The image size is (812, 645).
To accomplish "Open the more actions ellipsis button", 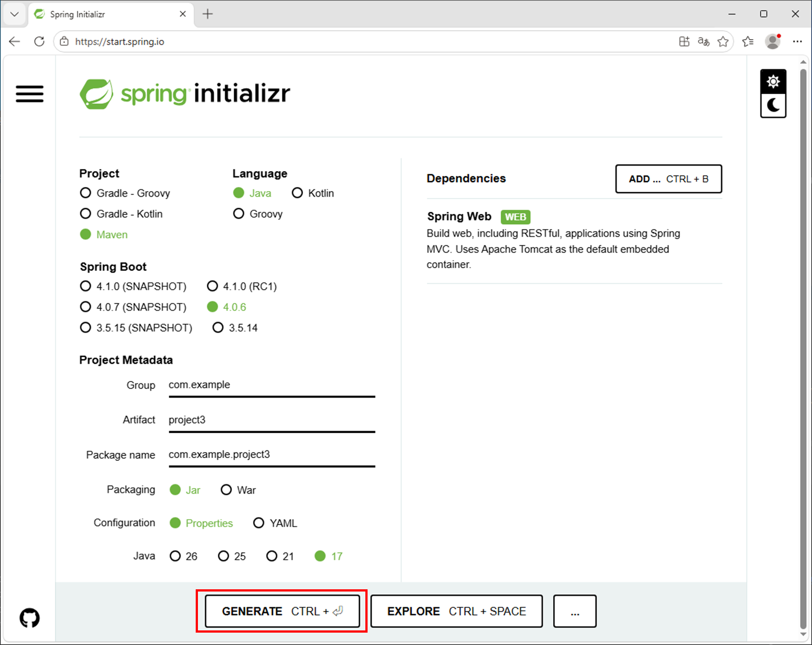I will [575, 611].
